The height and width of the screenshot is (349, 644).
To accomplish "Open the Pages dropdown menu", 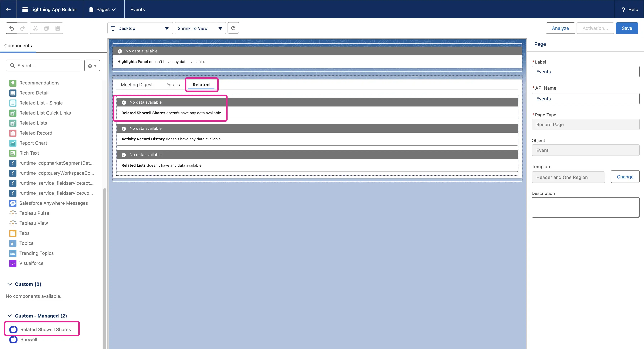I will [x=103, y=9].
